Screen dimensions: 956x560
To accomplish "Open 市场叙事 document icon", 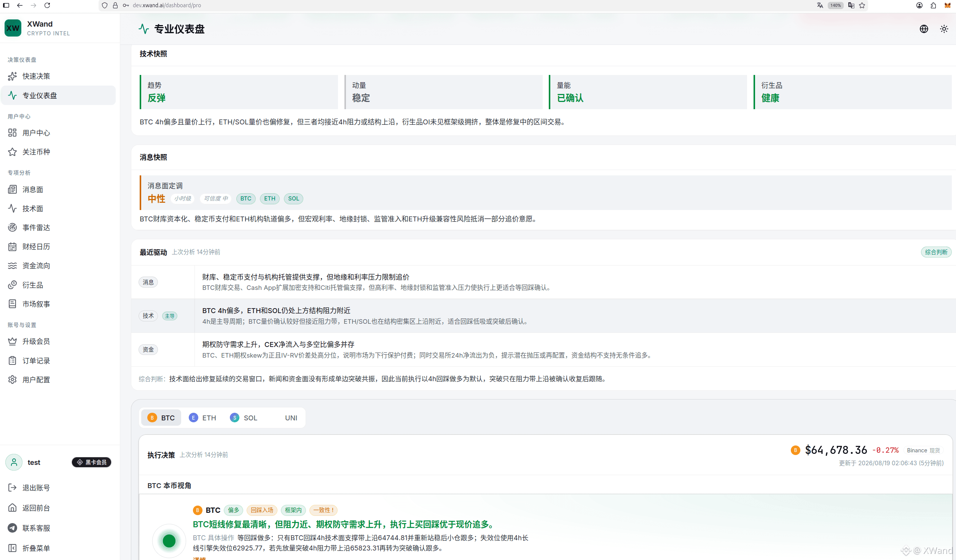I will (12, 304).
